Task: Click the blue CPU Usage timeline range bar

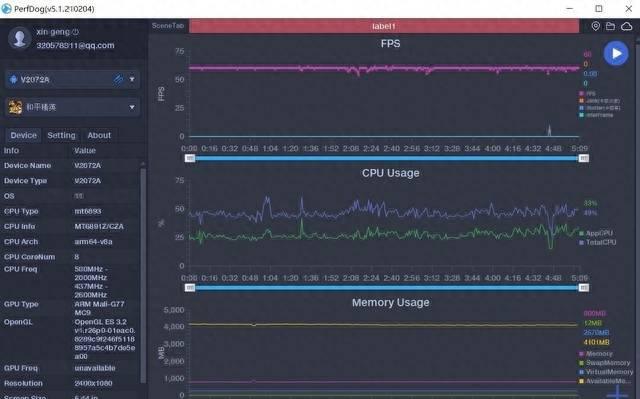Action: coord(387,288)
